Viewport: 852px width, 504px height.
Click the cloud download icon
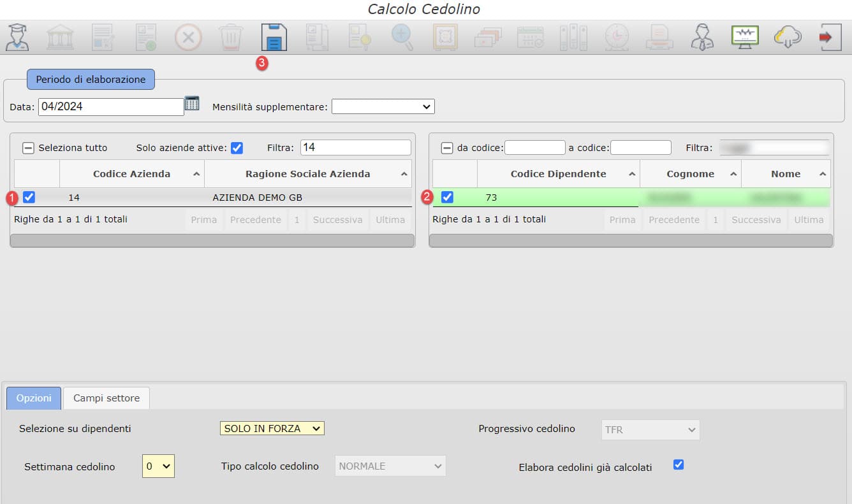point(788,37)
